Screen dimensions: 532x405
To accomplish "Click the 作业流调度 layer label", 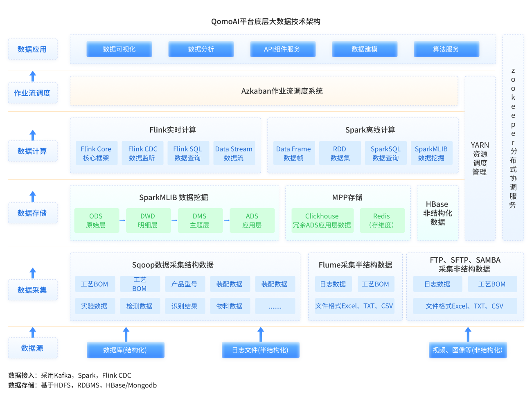I will (33, 93).
